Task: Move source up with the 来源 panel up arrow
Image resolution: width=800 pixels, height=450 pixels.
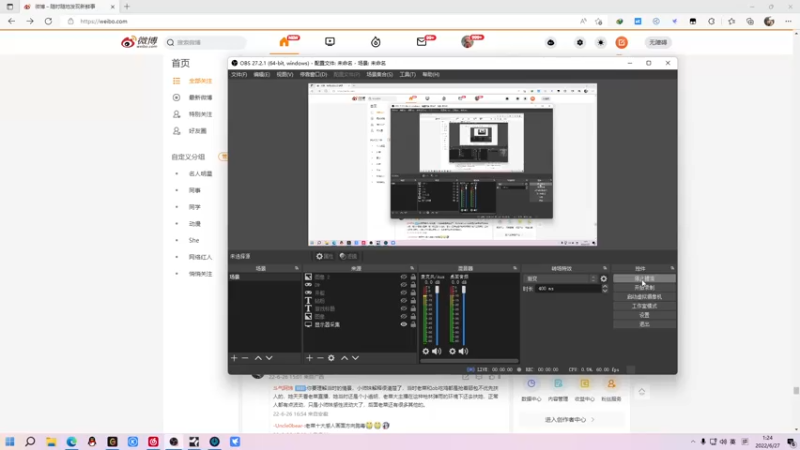Action: (x=344, y=358)
